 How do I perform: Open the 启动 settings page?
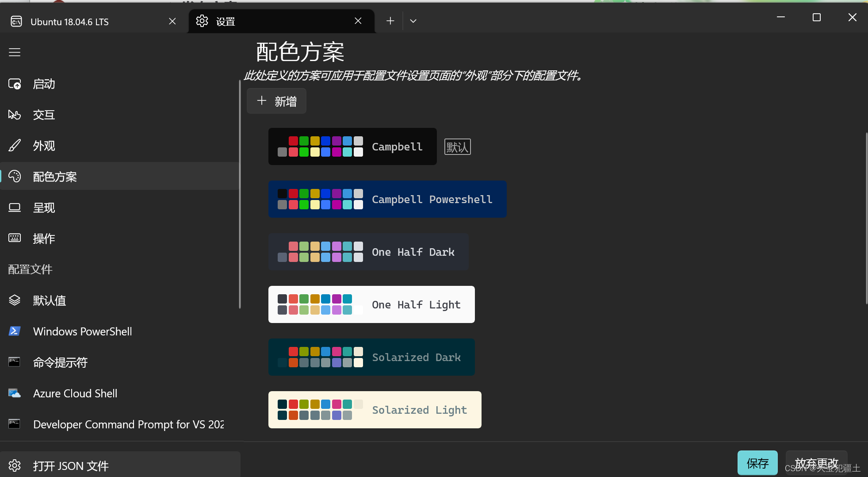[120, 84]
